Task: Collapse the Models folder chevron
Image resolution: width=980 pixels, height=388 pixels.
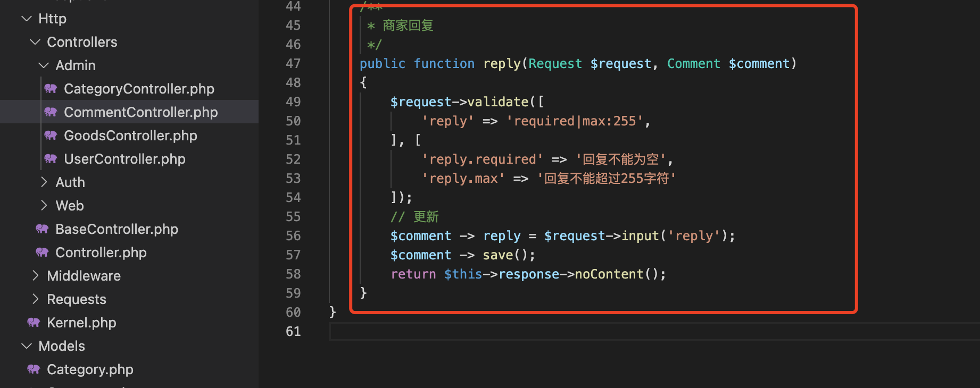Action: pos(27,346)
